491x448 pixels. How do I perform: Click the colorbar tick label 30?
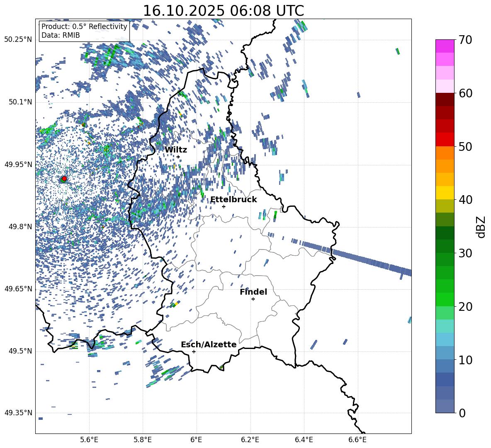(465, 253)
